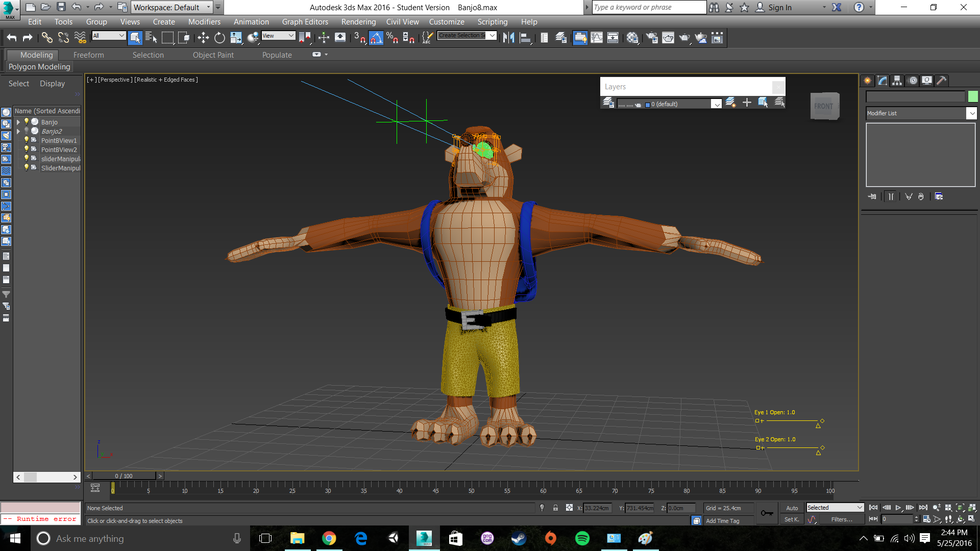Expand the Banjo tree item
The image size is (980, 551).
coord(18,122)
